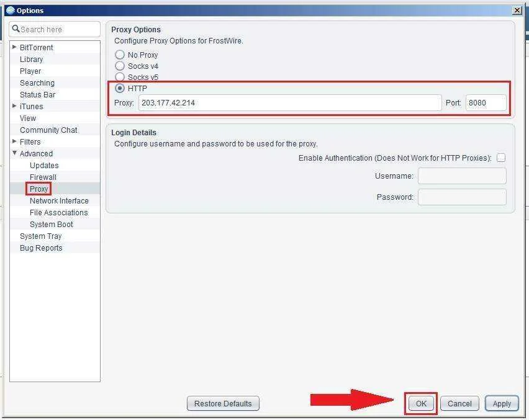Image resolution: width=529 pixels, height=420 pixels.
Task: Select the Socks v4 radio button
Action: (x=120, y=66)
